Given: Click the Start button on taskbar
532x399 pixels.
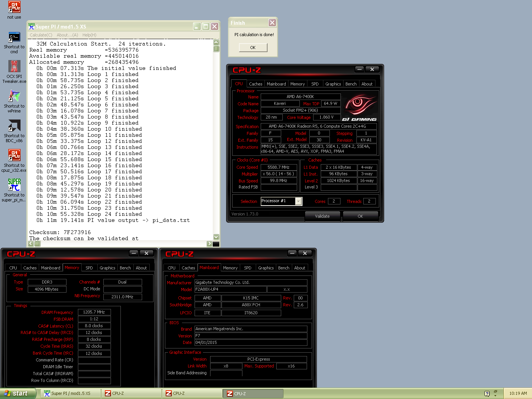Looking at the screenshot, I should coord(18,393).
